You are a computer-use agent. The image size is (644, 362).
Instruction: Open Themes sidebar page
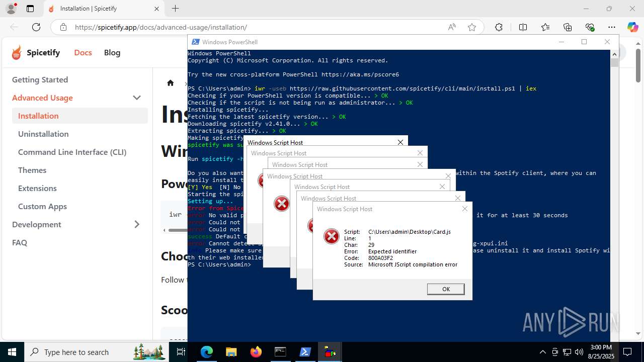(32, 170)
